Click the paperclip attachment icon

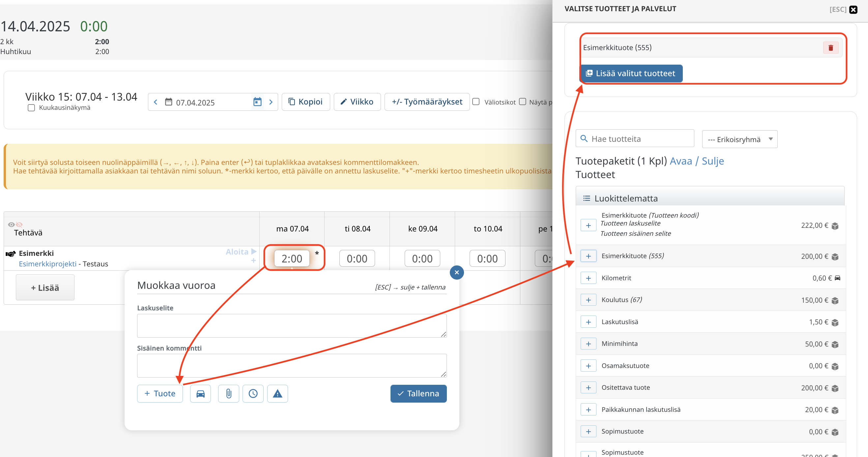(x=228, y=394)
